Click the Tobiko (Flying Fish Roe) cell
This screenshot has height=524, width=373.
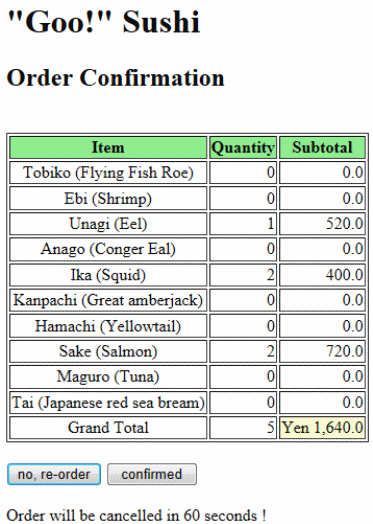pyautogui.click(x=108, y=172)
